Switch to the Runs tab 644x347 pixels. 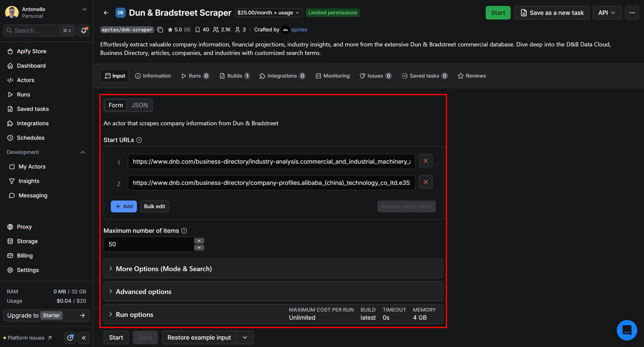(195, 76)
